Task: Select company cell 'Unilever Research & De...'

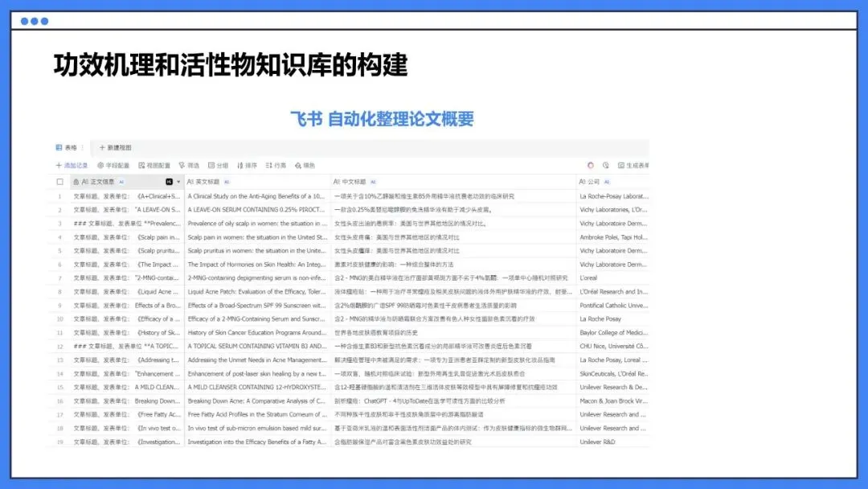Action: (x=612, y=387)
